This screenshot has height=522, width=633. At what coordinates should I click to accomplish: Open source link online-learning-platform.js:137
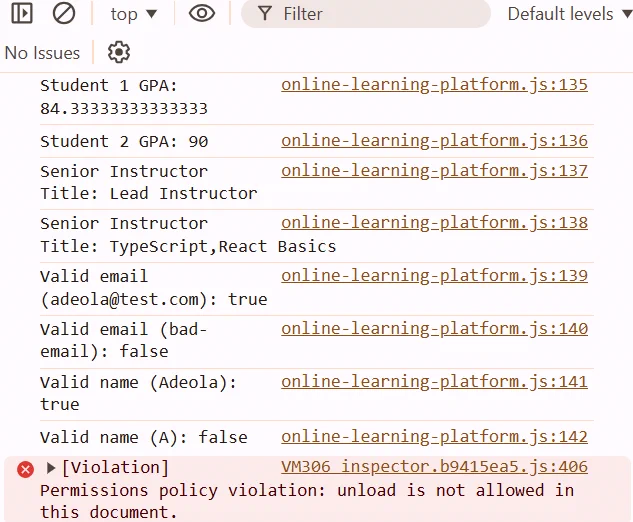[x=434, y=170]
